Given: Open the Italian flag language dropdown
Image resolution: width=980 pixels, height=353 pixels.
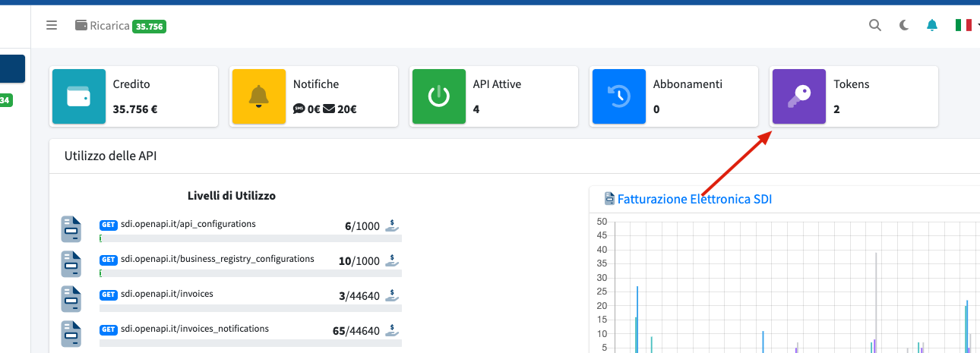Looking at the screenshot, I should (x=966, y=25).
